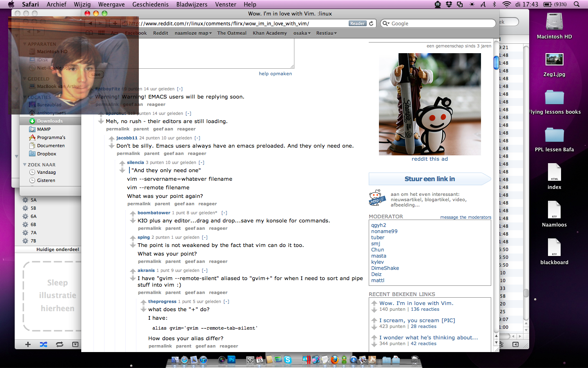Toggle the iTunes repeat button
This screenshot has width=588, height=368.
pos(60,344)
